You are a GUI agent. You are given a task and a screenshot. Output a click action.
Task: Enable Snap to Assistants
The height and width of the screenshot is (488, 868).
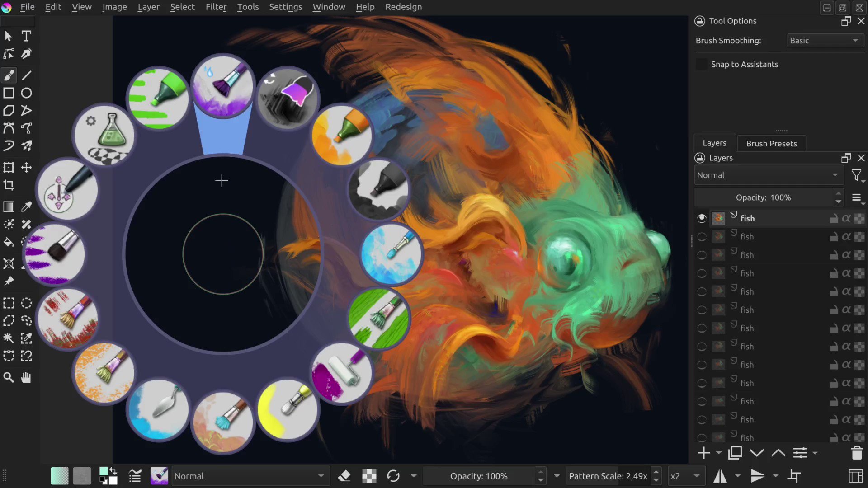701,64
